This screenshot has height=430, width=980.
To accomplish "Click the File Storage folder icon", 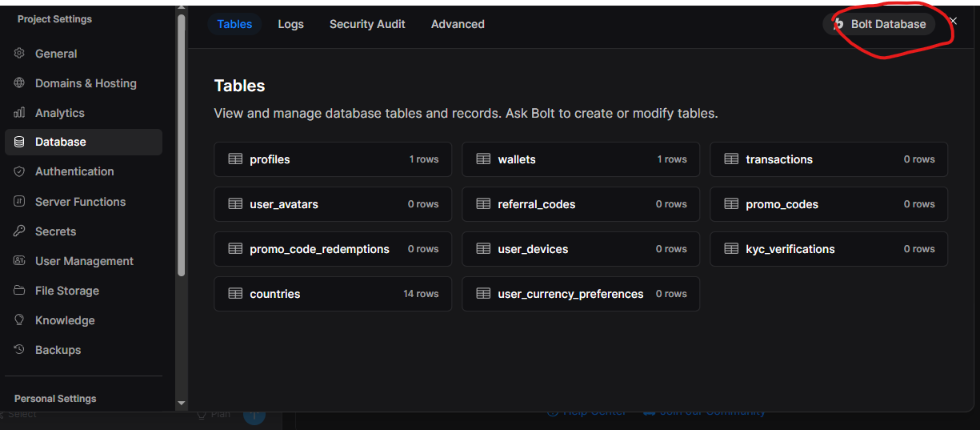I will [x=19, y=291].
